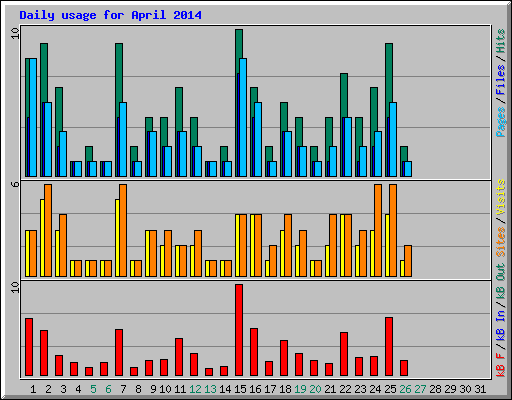The height and width of the screenshot is (400, 512).
Task: Click the tallest red kB bar on day 15
Action: [239, 330]
